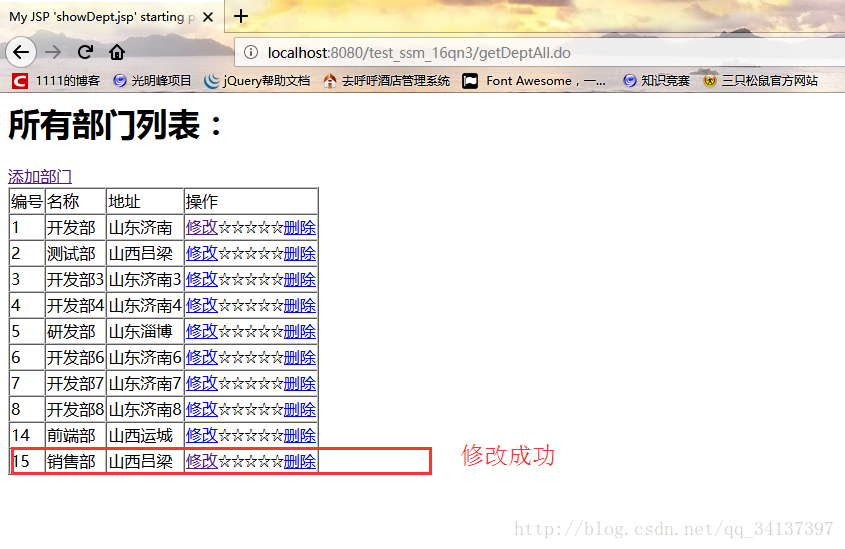Image resolution: width=845 pixels, height=549 pixels.
Task: Click the browser forward arrow
Action: coord(53,52)
